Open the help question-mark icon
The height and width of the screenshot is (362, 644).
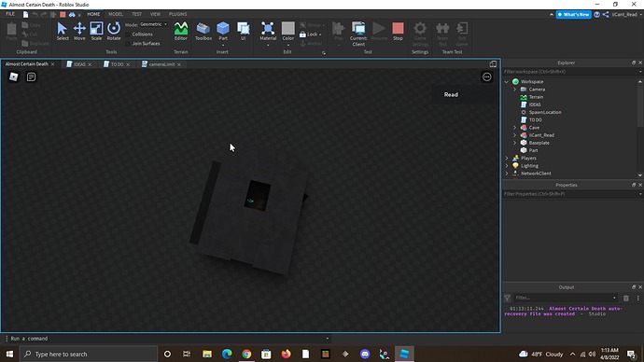596,14
